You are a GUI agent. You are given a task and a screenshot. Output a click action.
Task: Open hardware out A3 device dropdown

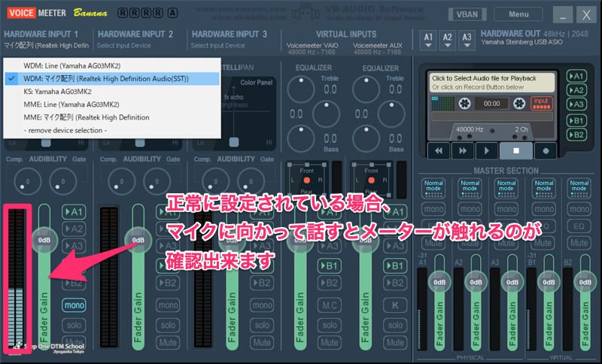coord(467,41)
